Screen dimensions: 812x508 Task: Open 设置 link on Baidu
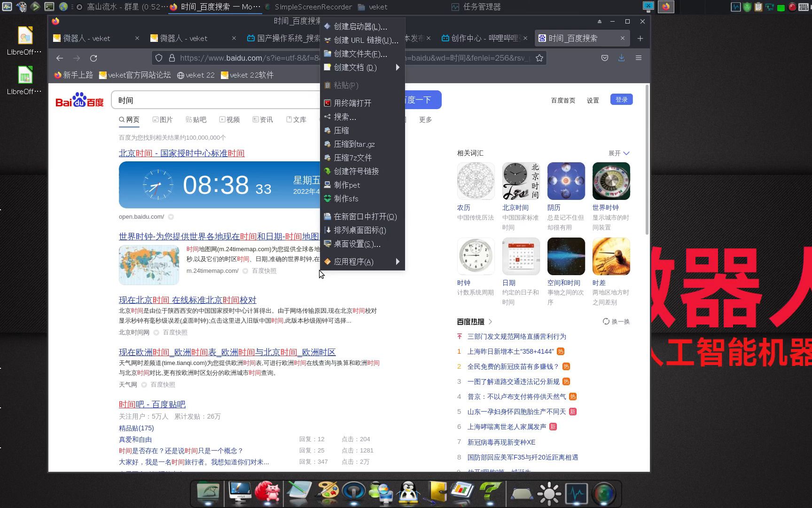593,100
